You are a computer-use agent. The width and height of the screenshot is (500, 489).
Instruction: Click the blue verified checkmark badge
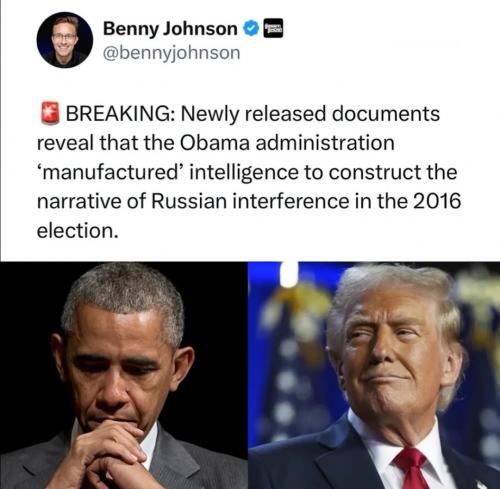click(x=252, y=29)
